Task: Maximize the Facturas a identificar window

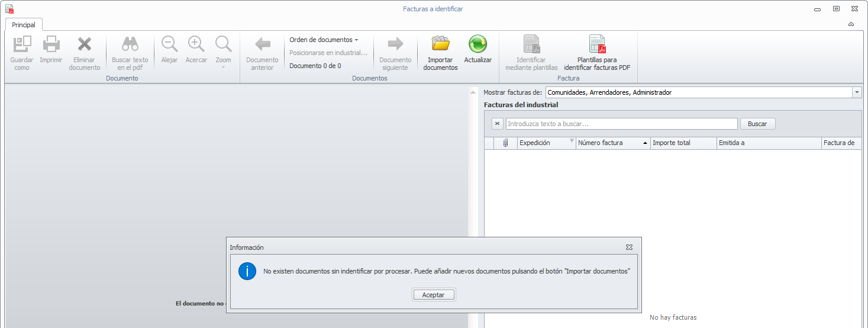Action: coord(836,9)
